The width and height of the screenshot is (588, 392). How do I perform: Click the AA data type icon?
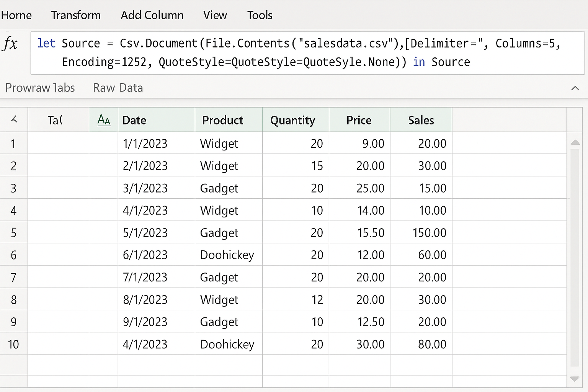point(104,120)
